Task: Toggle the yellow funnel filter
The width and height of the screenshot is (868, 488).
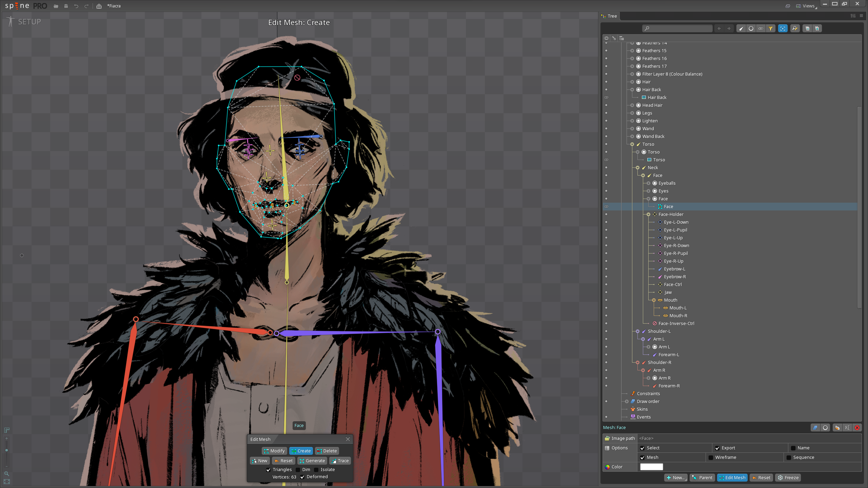Action: point(771,28)
